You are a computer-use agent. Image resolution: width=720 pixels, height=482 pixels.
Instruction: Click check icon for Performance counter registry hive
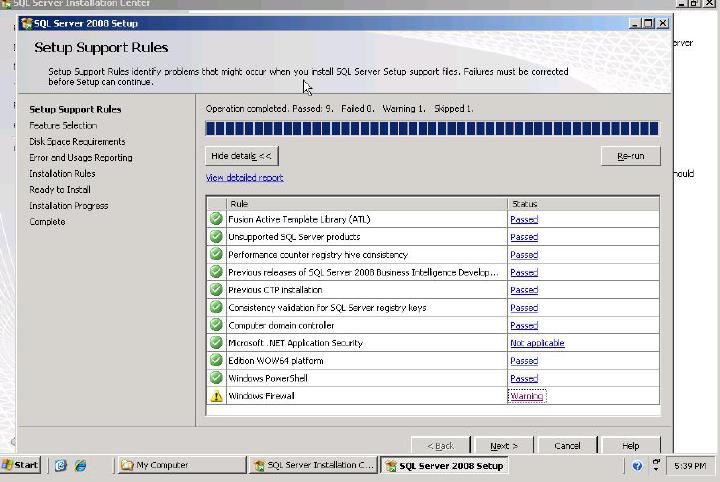216,254
